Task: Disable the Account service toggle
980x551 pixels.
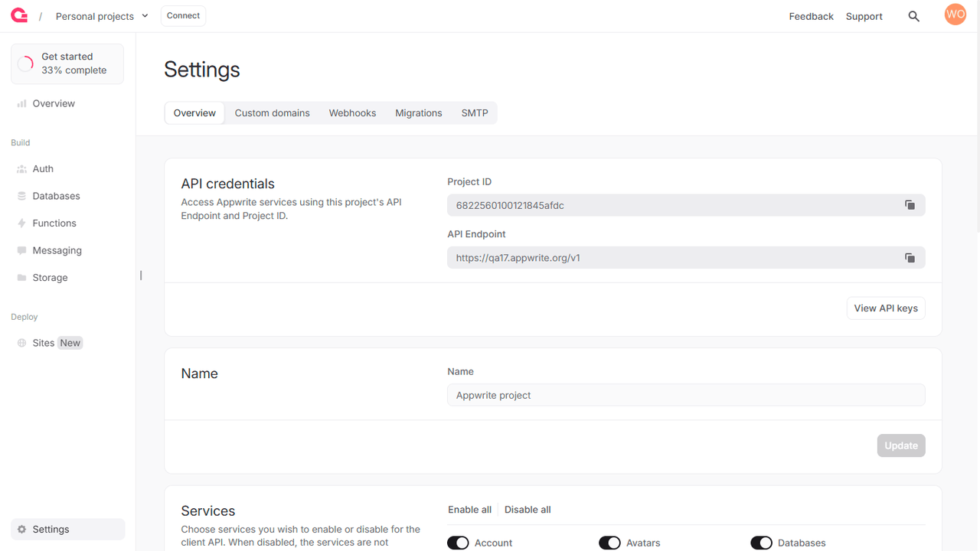Action: 458,543
